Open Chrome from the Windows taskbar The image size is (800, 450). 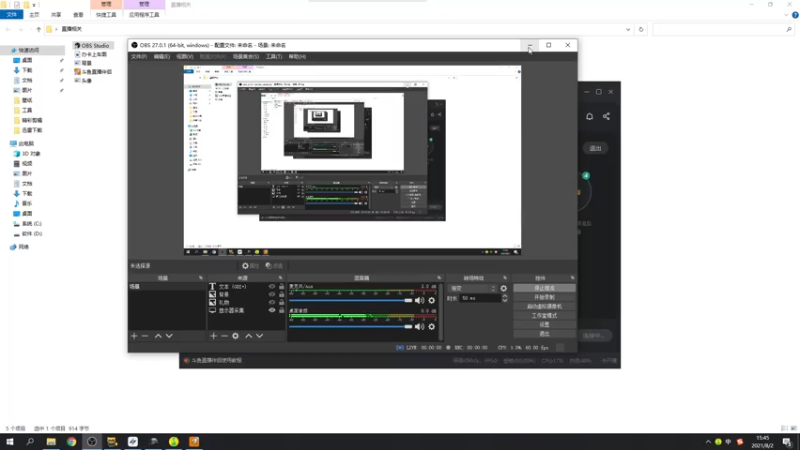(x=71, y=442)
